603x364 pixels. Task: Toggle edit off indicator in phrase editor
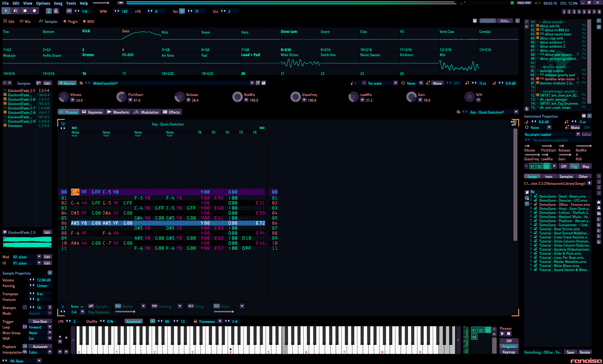(x=514, y=123)
